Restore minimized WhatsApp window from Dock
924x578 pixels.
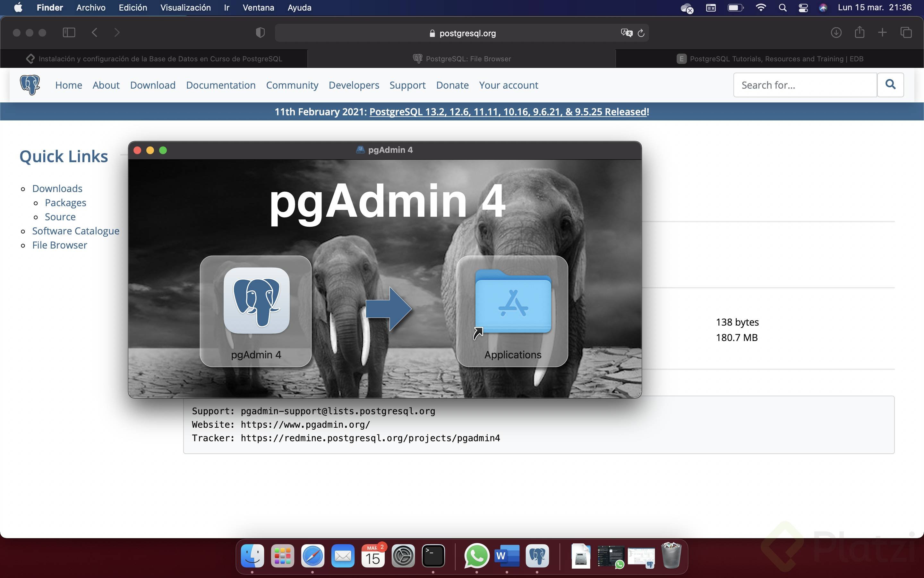coord(611,556)
